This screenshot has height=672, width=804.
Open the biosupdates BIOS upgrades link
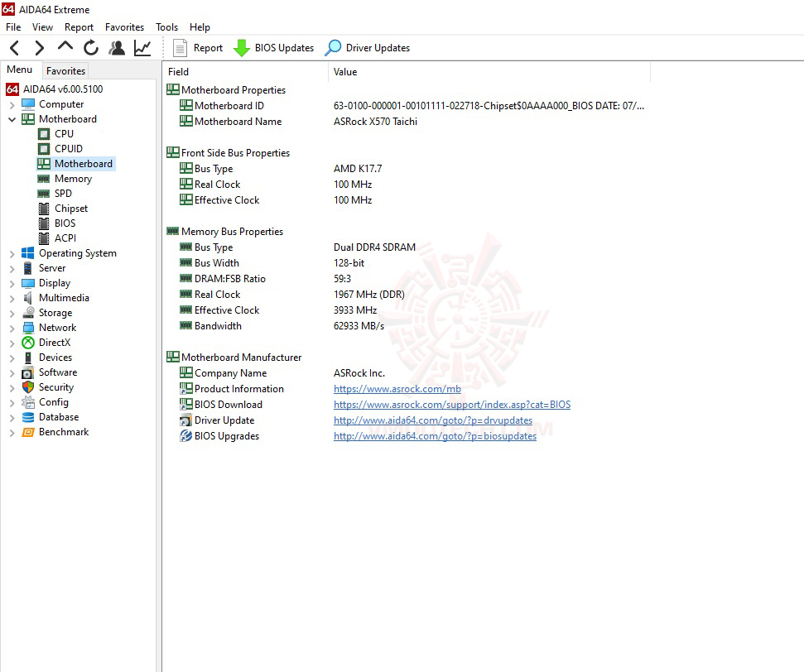[x=435, y=436]
